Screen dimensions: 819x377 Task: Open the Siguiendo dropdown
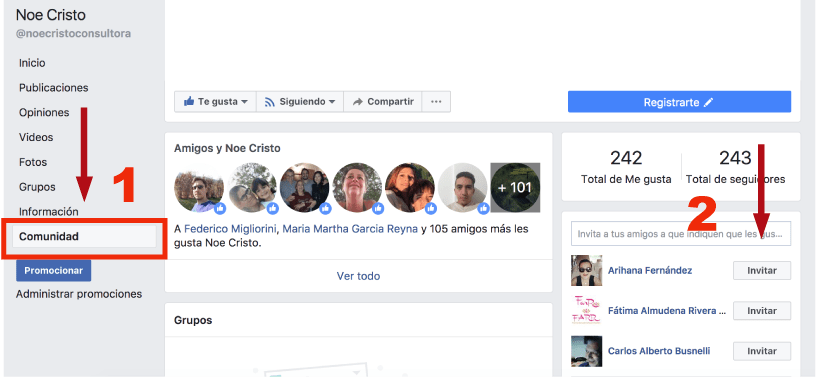tap(300, 102)
